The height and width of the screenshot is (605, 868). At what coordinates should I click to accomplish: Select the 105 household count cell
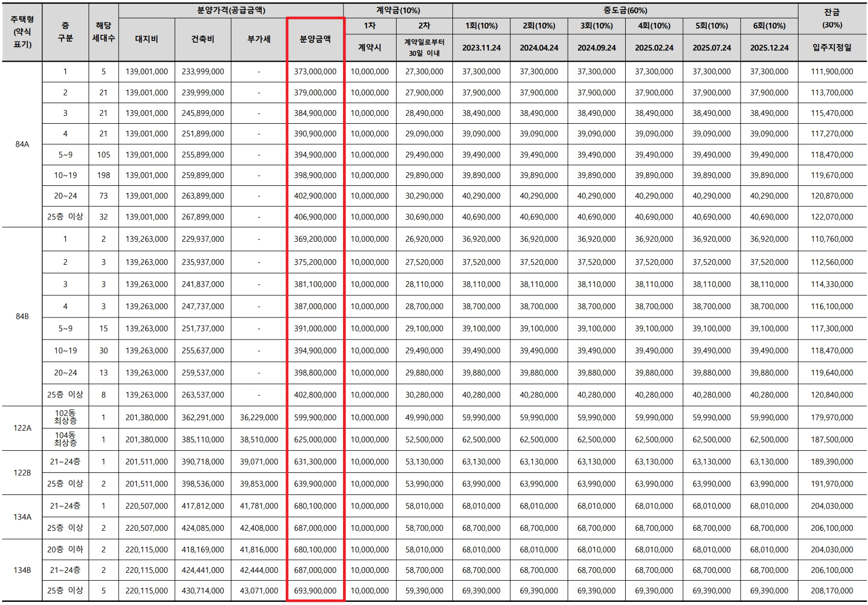tap(103, 155)
